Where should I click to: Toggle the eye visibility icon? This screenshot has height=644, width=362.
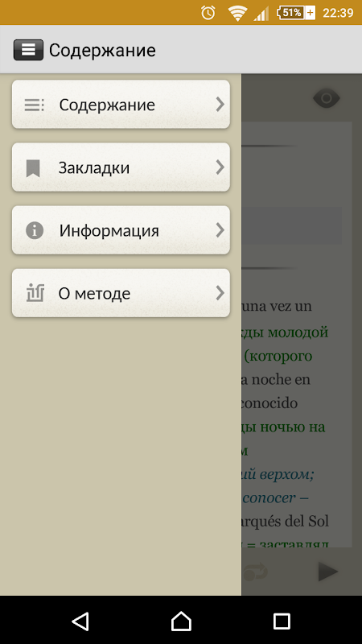327,98
